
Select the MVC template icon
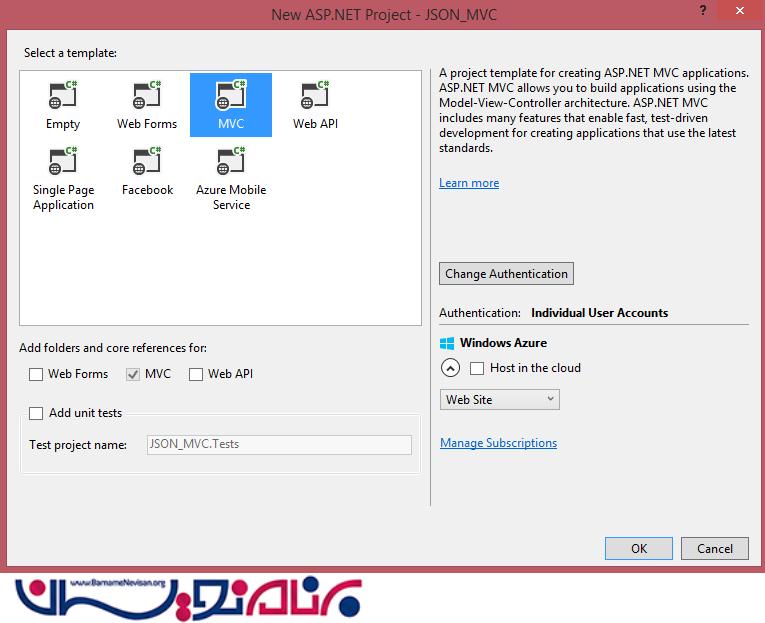click(x=230, y=97)
